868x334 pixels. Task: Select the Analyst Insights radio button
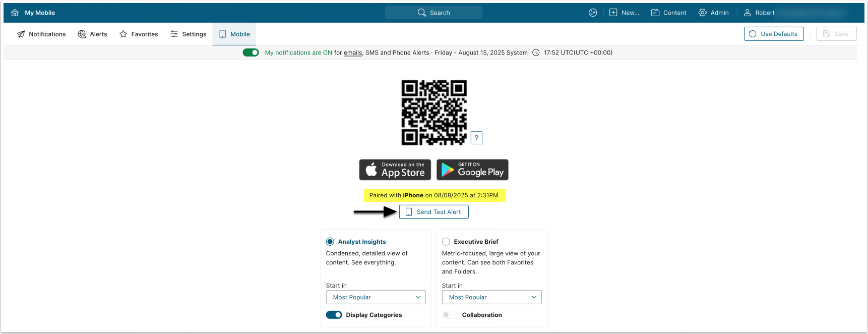(x=330, y=242)
